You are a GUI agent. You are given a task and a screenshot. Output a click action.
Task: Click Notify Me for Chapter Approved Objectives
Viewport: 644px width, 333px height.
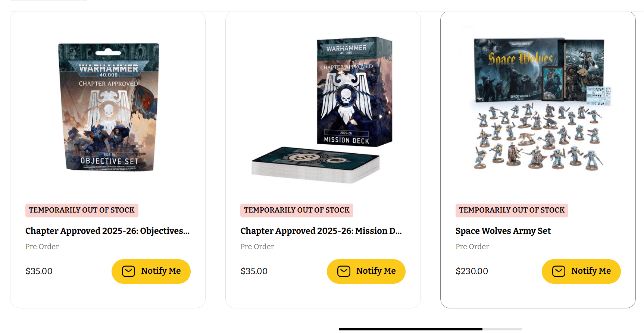pos(151,271)
